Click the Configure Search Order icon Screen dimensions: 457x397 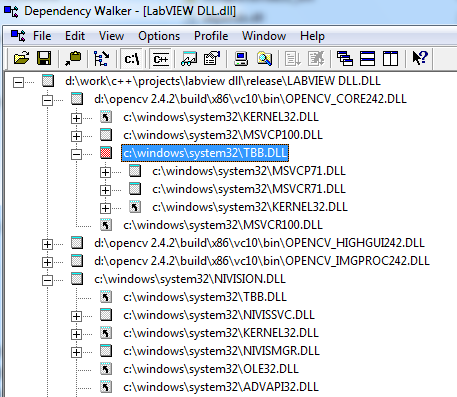coord(265,59)
